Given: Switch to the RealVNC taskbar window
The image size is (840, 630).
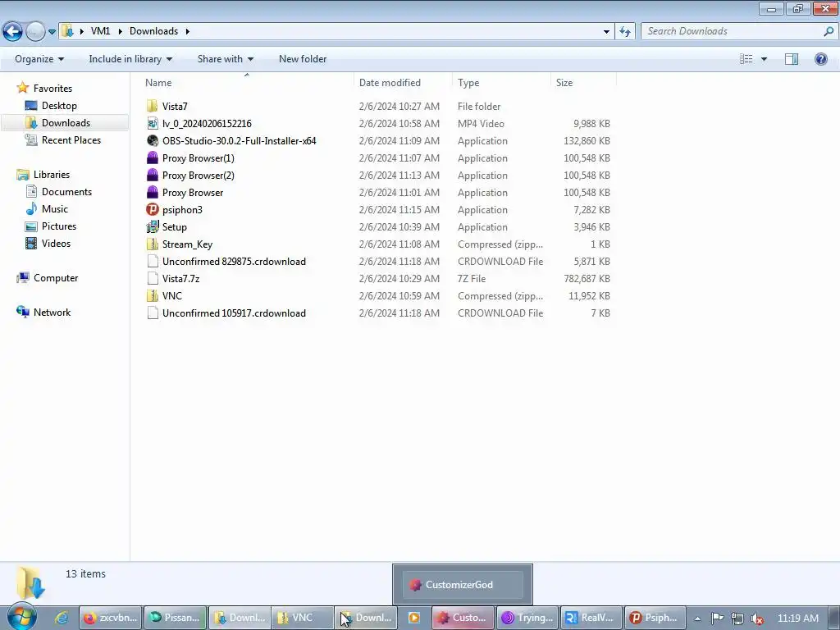Looking at the screenshot, I should tap(591, 618).
